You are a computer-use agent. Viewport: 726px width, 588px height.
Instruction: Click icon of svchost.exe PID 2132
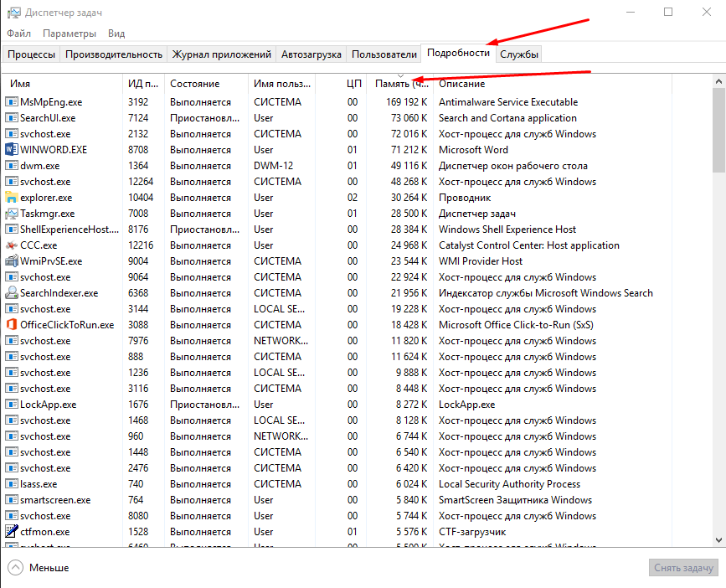[12, 134]
